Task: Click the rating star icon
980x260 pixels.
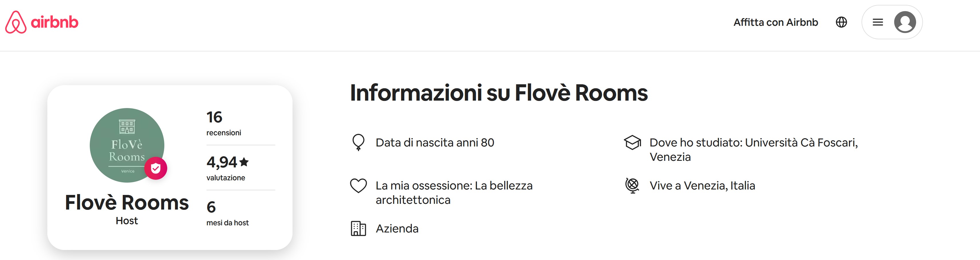Action: [244, 162]
